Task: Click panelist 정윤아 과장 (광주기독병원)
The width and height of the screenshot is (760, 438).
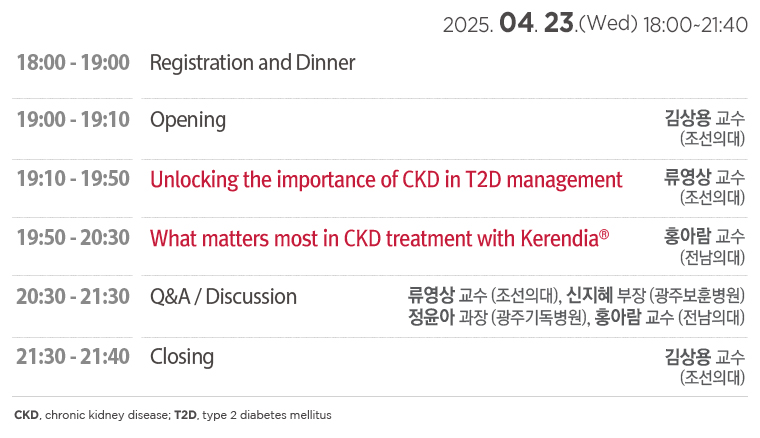Action: (498, 317)
